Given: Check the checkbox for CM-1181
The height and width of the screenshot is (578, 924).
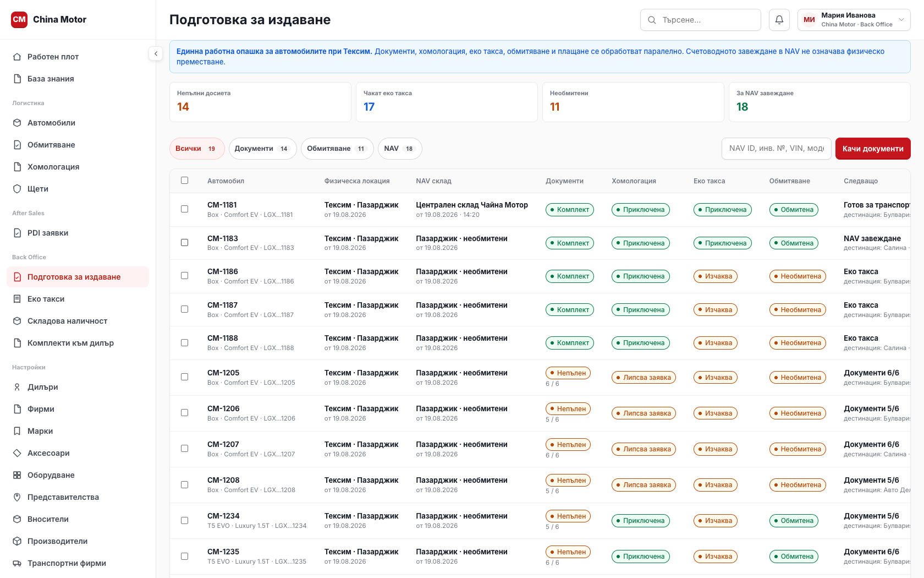Looking at the screenshot, I should pyautogui.click(x=185, y=209).
